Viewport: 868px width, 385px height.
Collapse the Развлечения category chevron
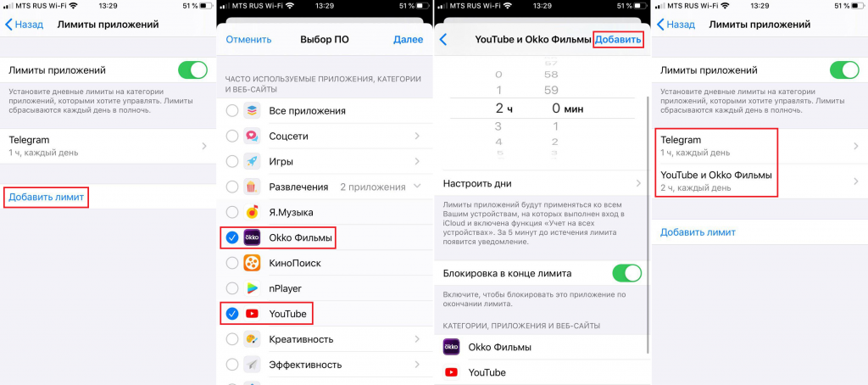[x=417, y=187]
